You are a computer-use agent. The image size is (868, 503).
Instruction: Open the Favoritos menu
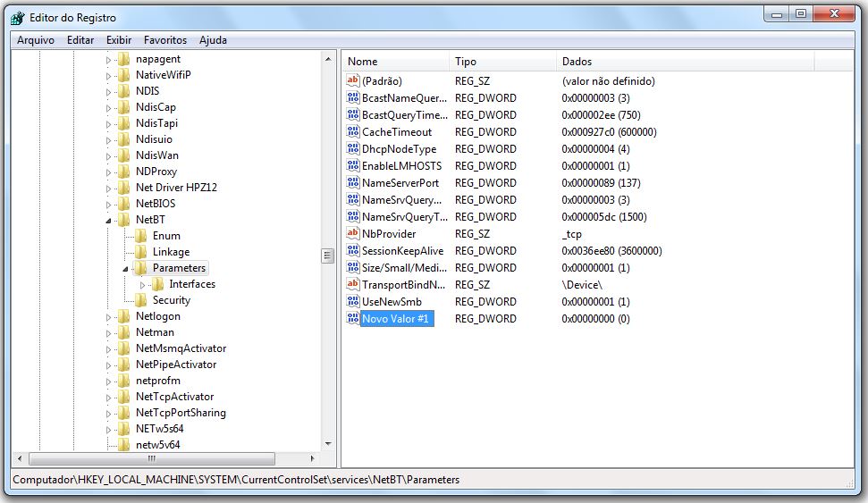165,40
